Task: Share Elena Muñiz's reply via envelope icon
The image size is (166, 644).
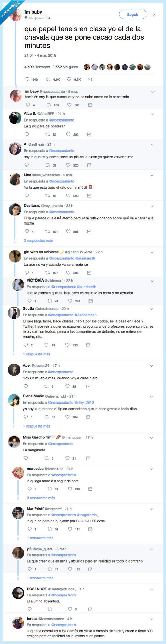Action: pos(88,417)
